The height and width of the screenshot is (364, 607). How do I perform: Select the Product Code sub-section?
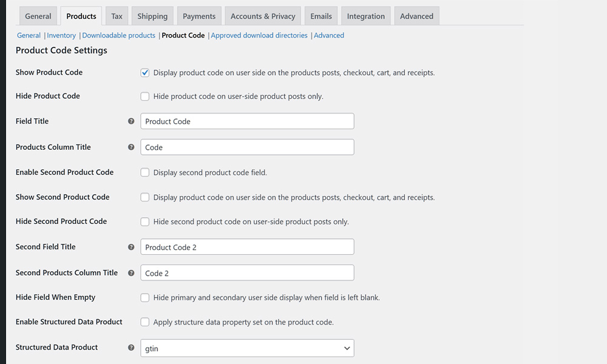183,35
